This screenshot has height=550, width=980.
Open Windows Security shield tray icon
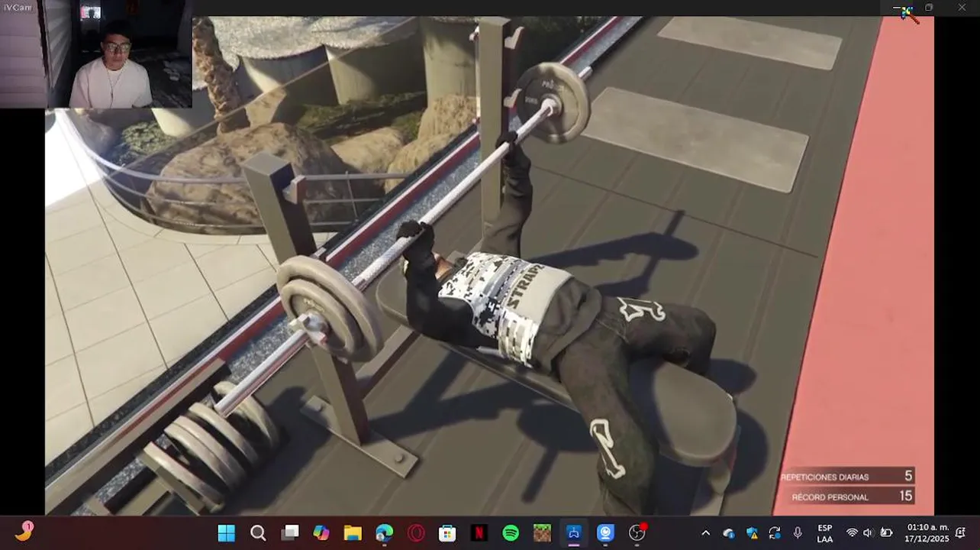(x=752, y=533)
